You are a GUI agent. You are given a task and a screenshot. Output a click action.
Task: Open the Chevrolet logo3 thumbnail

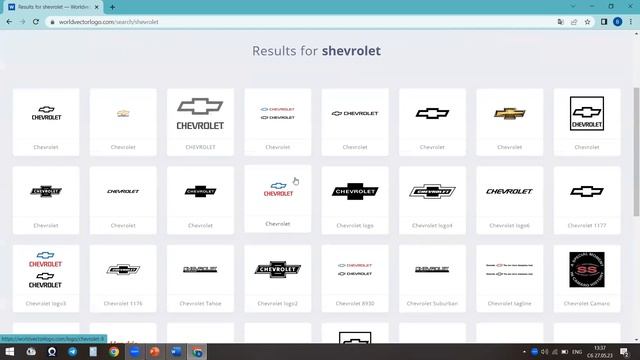45,270
